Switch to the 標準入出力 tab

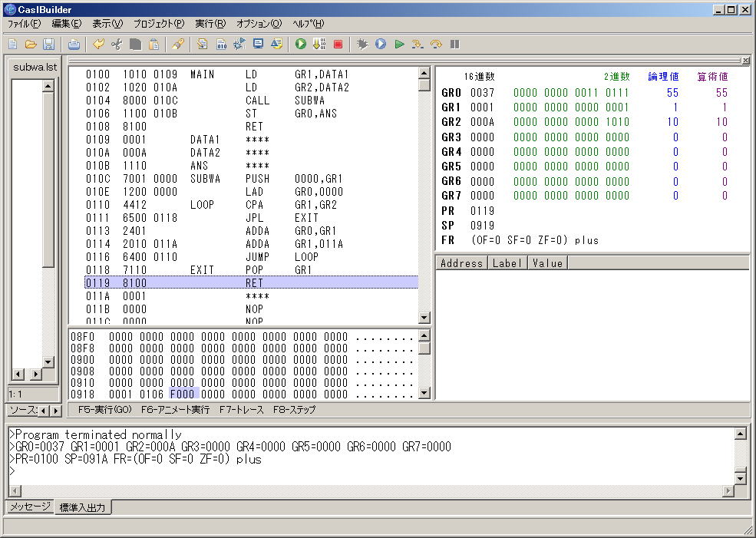pyautogui.click(x=84, y=507)
